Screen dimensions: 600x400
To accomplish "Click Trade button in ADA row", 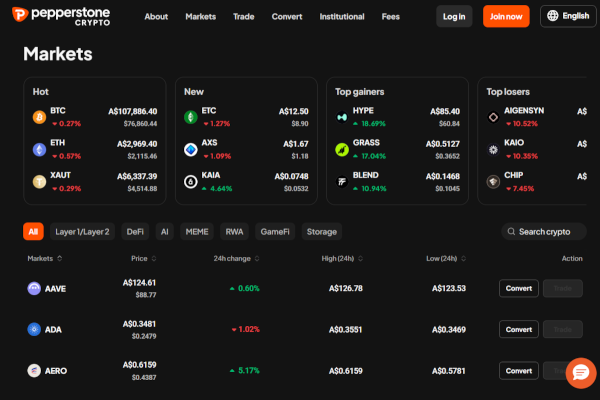I will click(x=562, y=329).
